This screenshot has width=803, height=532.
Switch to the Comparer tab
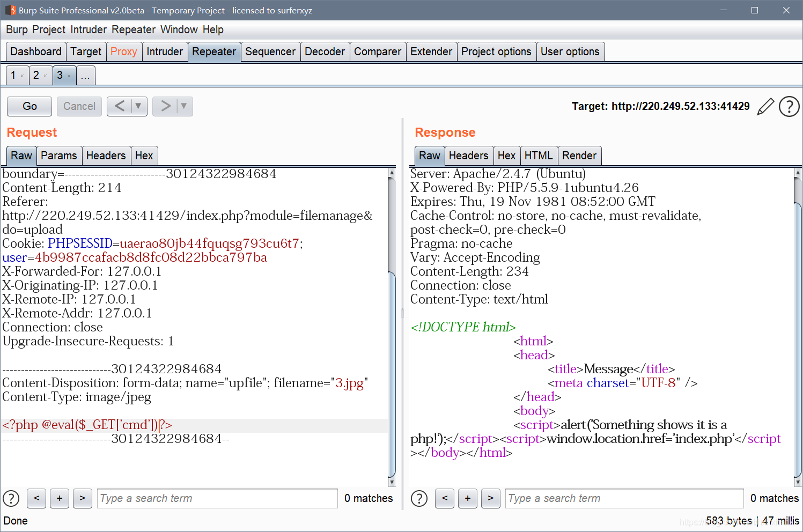click(x=378, y=51)
